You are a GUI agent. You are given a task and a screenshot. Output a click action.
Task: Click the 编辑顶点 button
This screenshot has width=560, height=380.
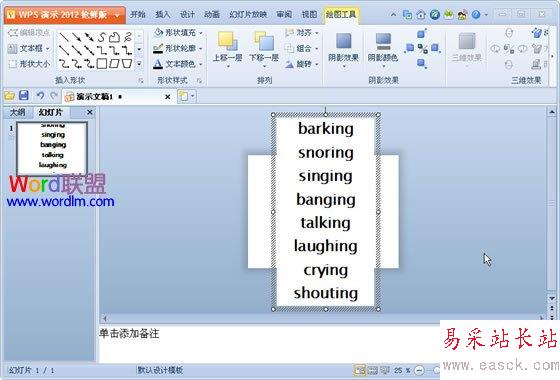point(29,33)
